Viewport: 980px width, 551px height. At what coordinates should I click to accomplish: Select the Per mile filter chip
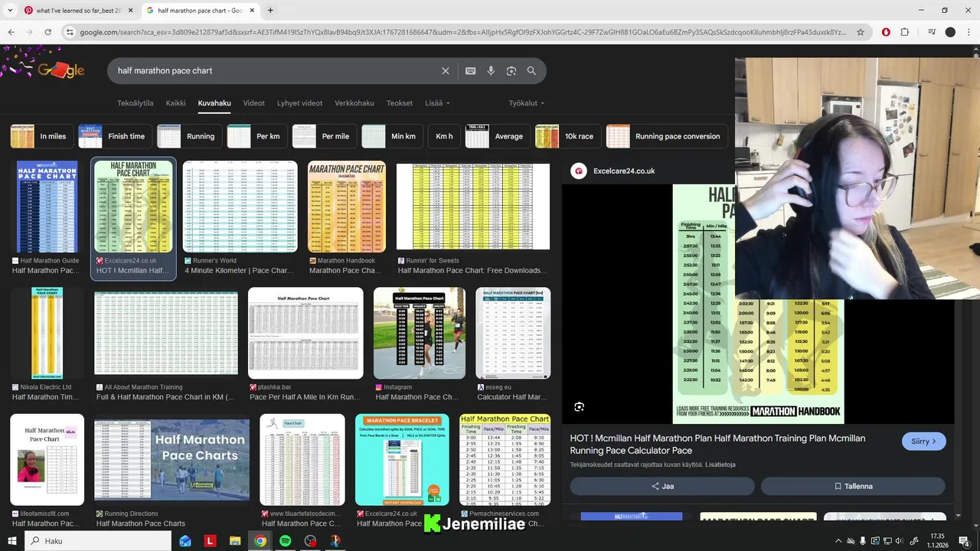[325, 136]
